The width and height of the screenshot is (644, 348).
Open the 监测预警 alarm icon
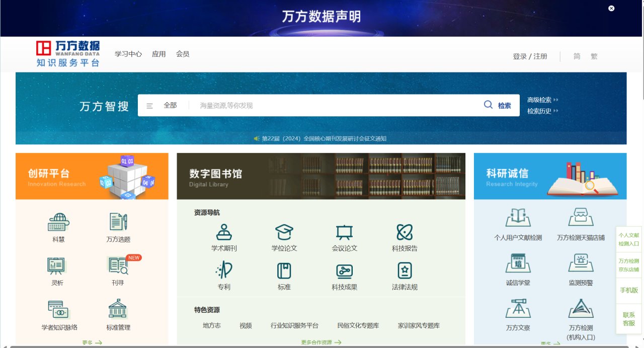[x=581, y=263]
